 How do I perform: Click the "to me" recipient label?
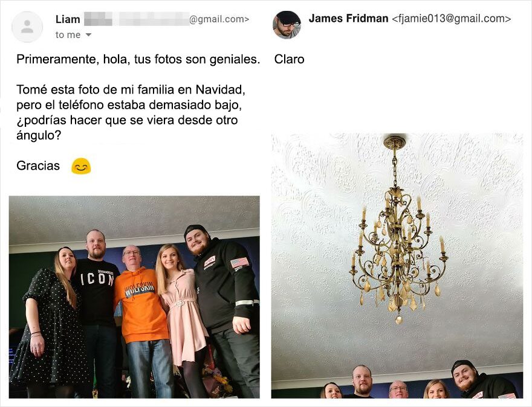click(x=68, y=35)
